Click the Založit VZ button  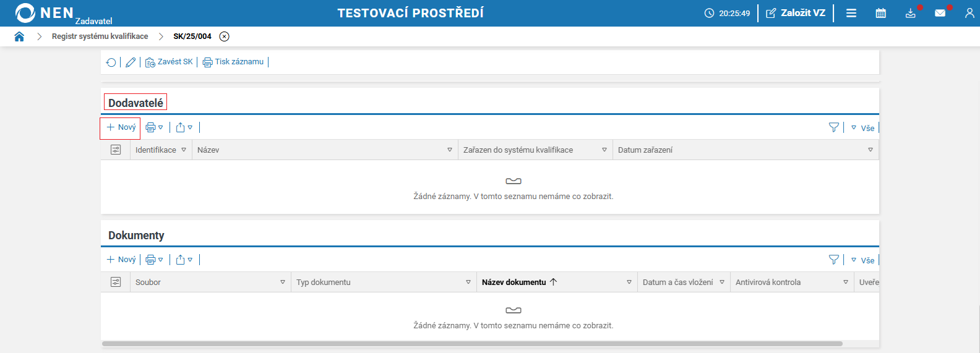point(796,13)
